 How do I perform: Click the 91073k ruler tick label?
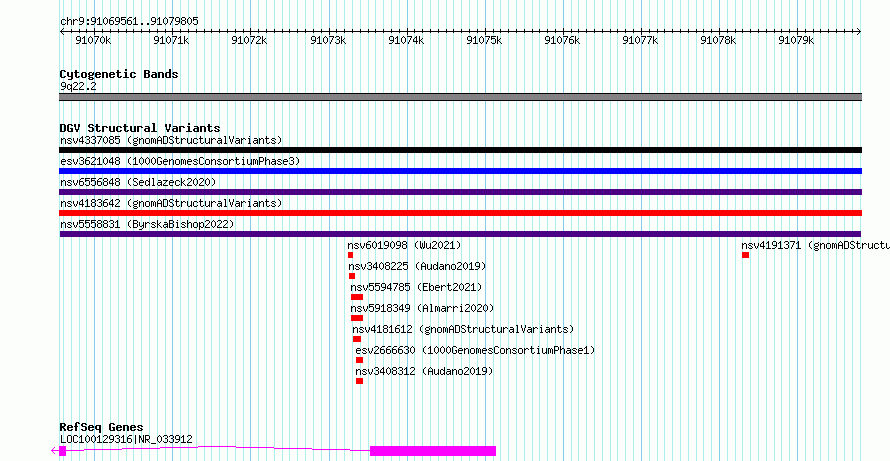coord(328,40)
